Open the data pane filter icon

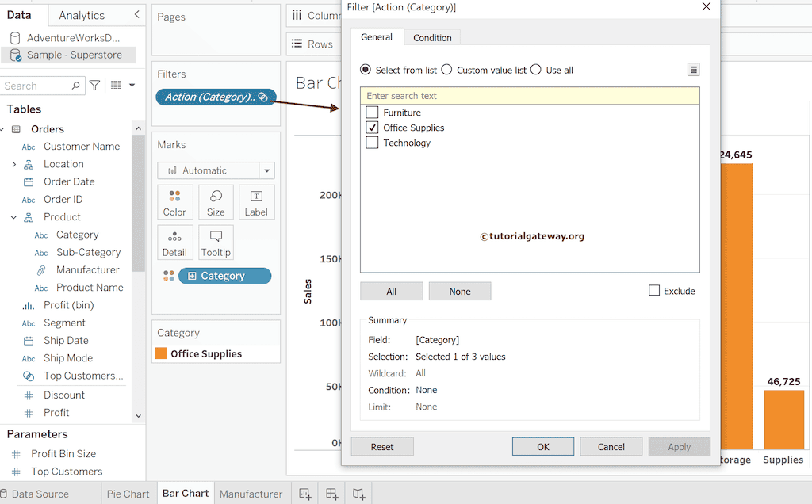click(x=95, y=86)
